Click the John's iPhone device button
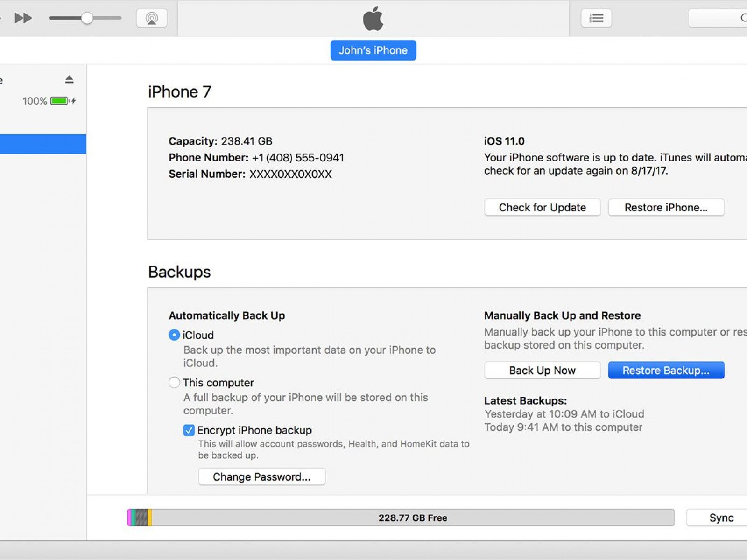The image size is (747, 560). (x=373, y=50)
